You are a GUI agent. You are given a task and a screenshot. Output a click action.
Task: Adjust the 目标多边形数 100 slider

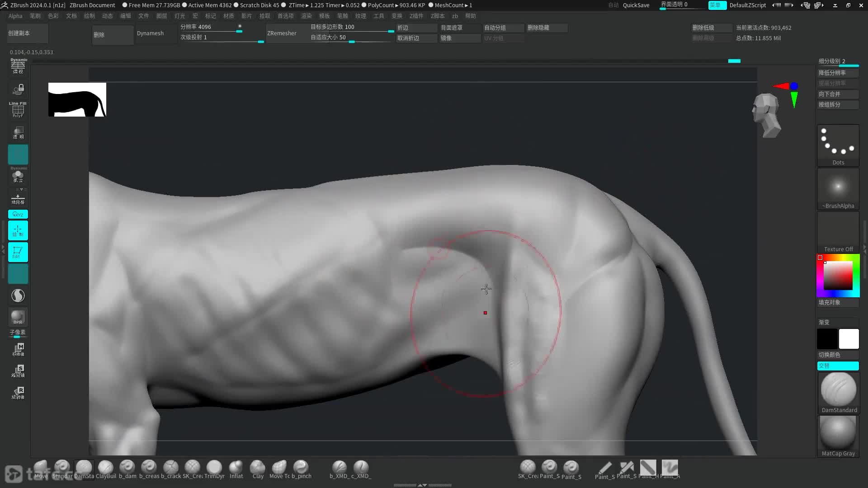(x=352, y=28)
